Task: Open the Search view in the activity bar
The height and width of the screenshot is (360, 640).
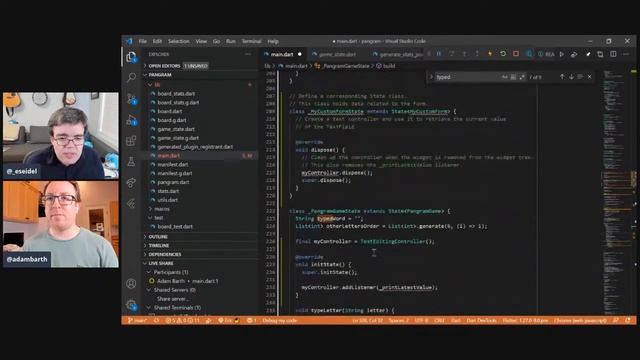Action: [131, 77]
